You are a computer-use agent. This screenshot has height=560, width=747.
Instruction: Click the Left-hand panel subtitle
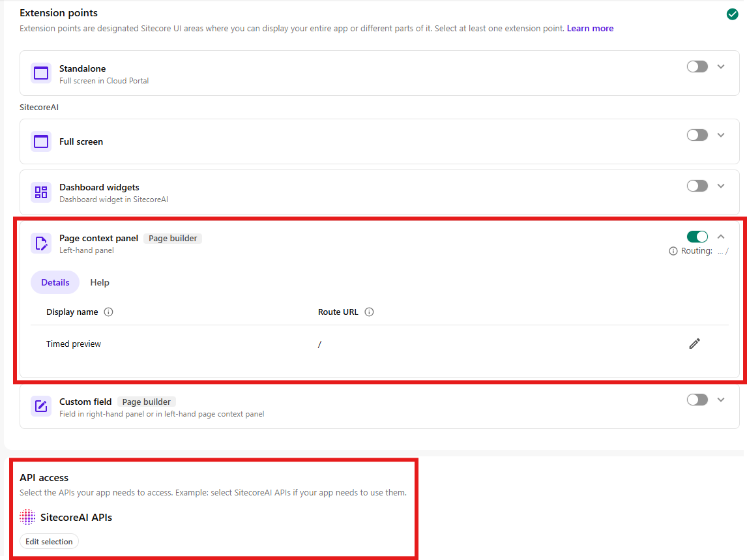(87, 251)
